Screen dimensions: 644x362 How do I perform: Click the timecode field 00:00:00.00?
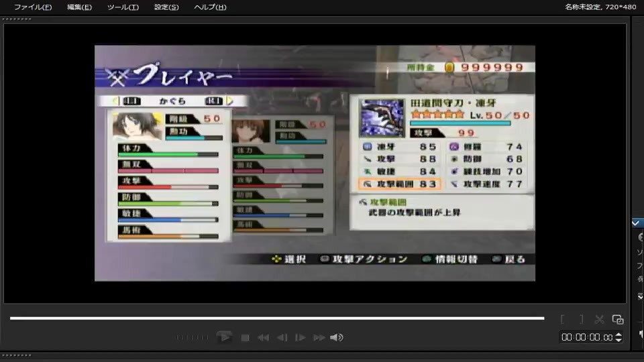point(587,337)
